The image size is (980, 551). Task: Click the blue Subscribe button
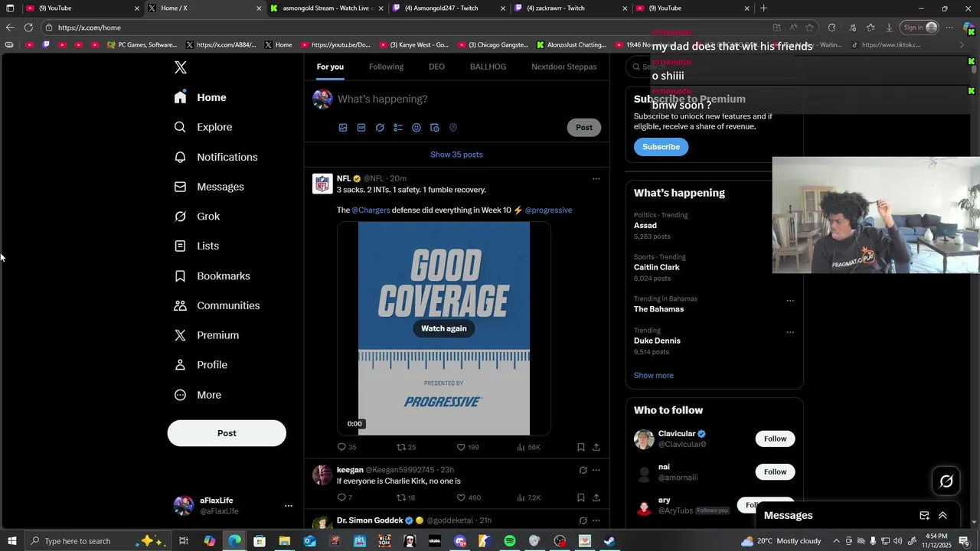661,147
